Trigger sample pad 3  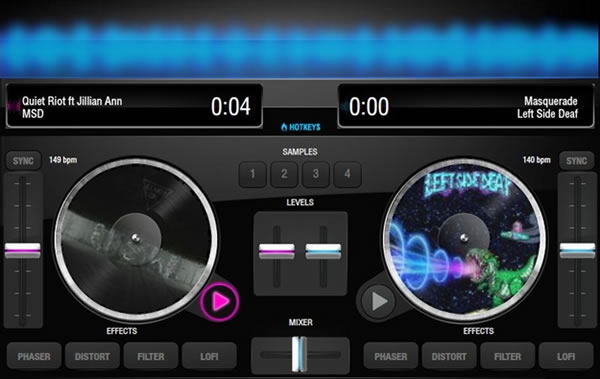point(316,174)
